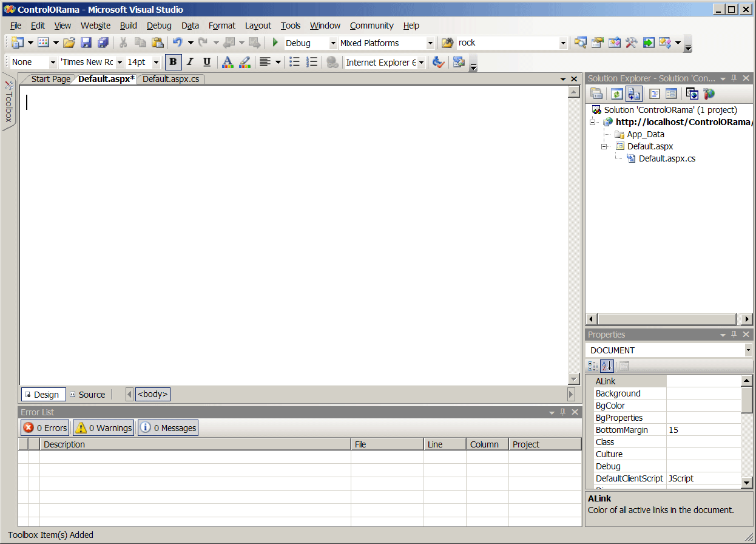Switch to the Default.aspx.cs tab
Viewport: 756px width, 544px height.
click(x=170, y=79)
